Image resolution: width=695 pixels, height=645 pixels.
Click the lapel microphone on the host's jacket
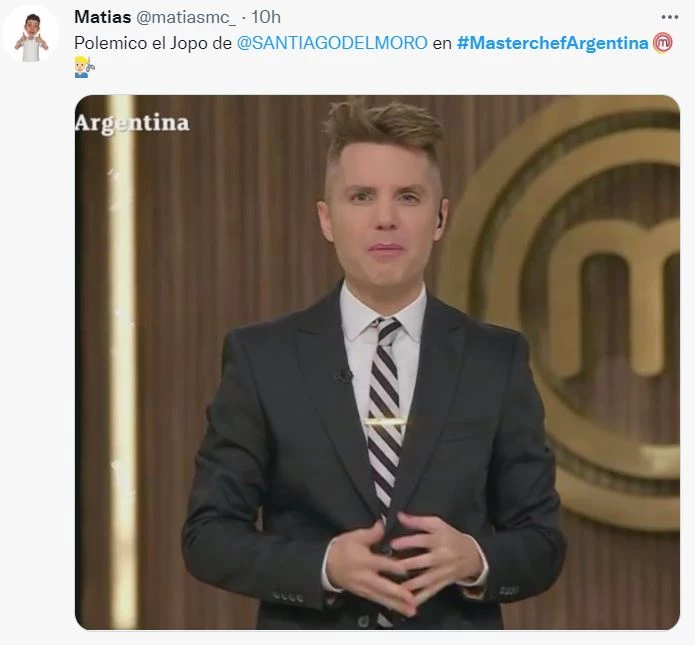[x=343, y=376]
